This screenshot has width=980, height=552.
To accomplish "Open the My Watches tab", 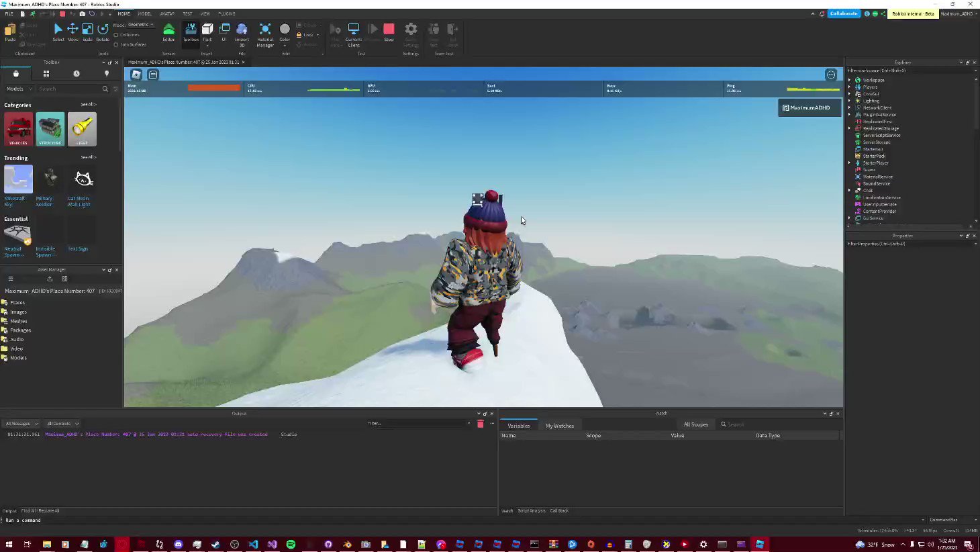I will point(560,426).
